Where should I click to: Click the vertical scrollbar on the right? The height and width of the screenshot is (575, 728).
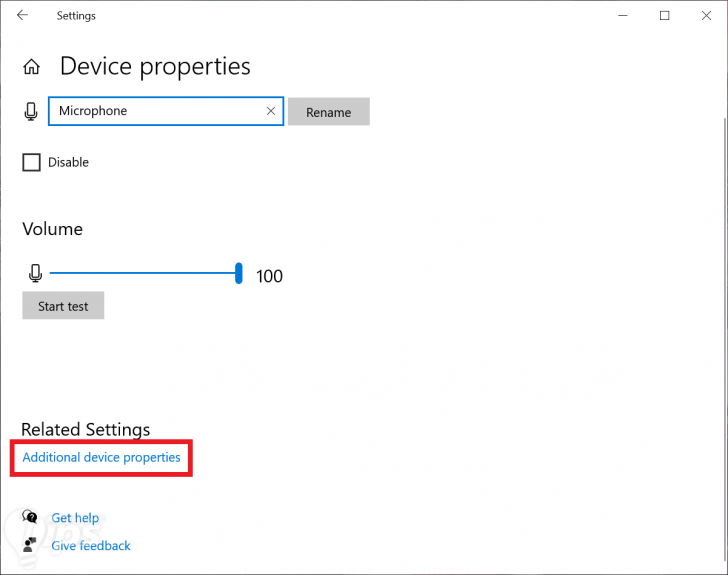click(x=725, y=339)
